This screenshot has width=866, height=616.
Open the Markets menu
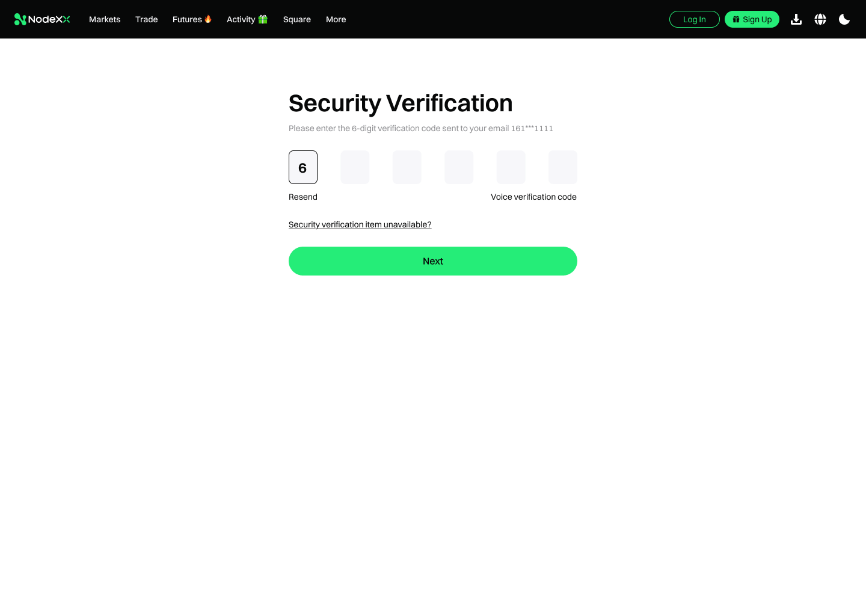105,19
